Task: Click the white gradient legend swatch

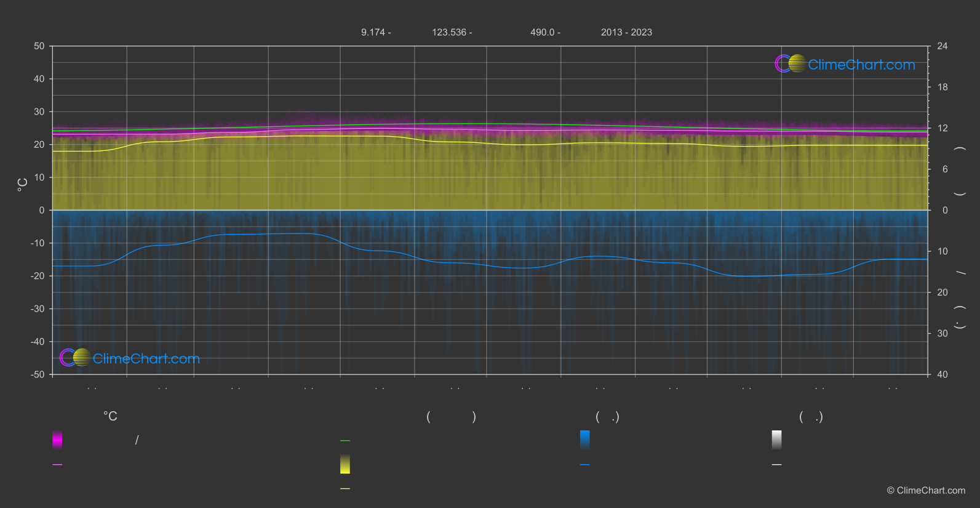Action: point(777,440)
